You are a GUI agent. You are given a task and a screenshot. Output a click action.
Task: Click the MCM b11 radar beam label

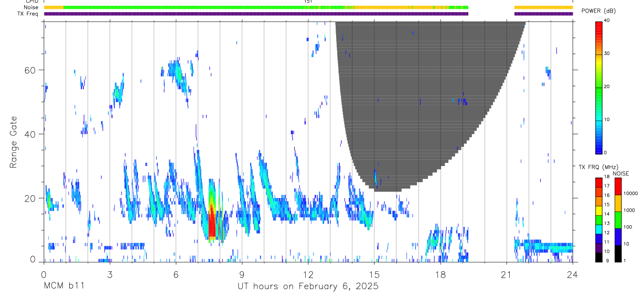pyautogui.click(x=63, y=287)
